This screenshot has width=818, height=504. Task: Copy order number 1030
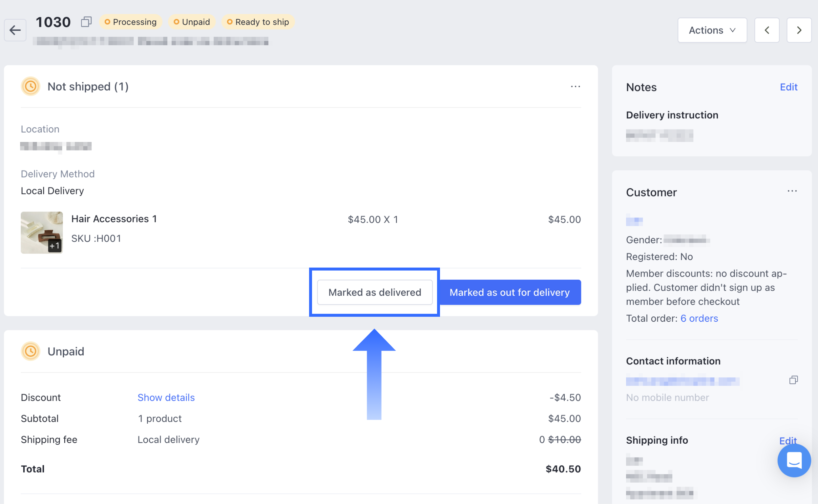(86, 21)
